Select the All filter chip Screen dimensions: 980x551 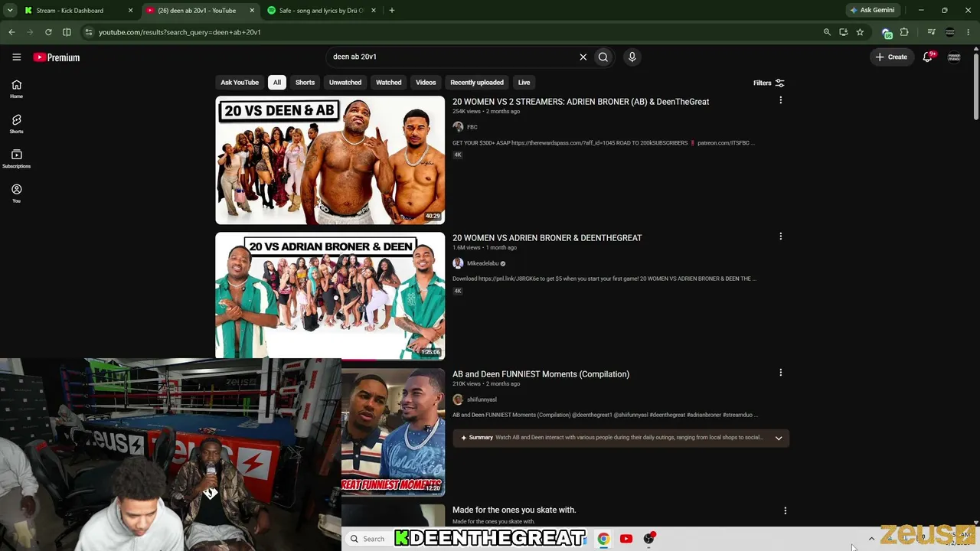(277, 83)
